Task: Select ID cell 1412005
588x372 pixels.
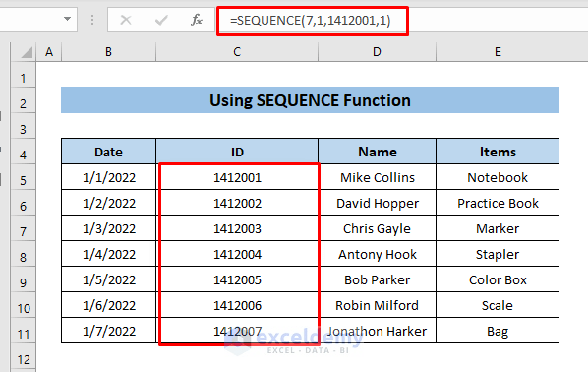Action: click(x=237, y=279)
